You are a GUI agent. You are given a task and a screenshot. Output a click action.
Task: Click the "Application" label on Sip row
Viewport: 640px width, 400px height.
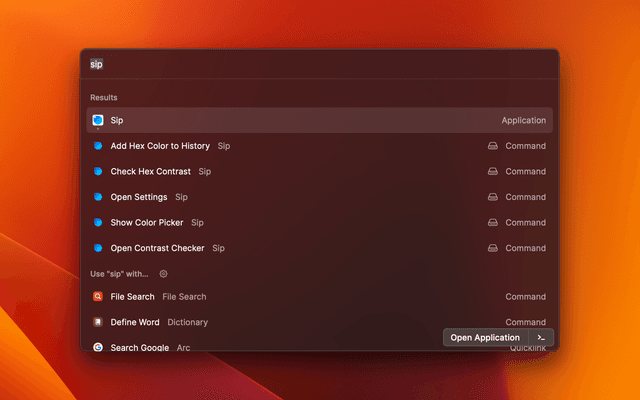pos(523,120)
